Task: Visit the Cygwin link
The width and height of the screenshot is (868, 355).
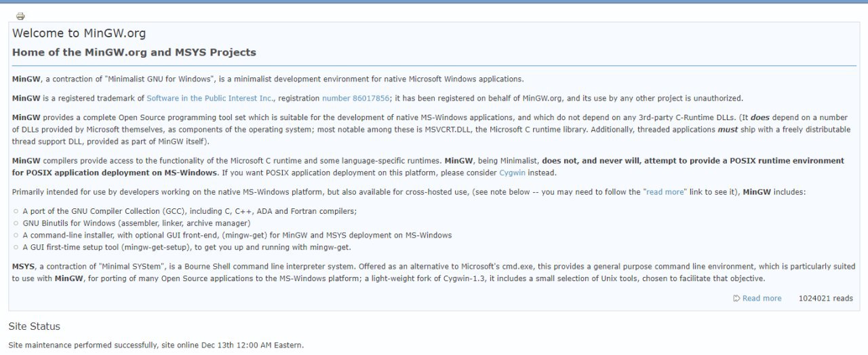Action: click(x=512, y=173)
